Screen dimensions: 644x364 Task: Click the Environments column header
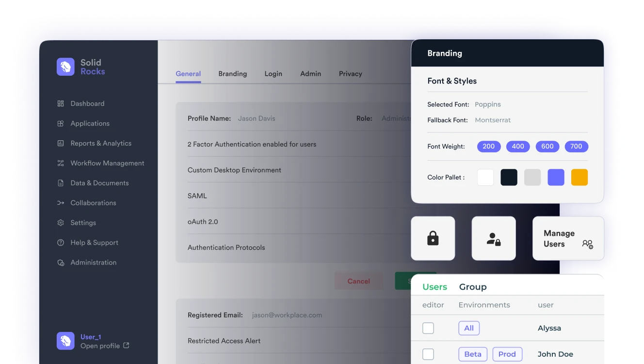click(484, 305)
